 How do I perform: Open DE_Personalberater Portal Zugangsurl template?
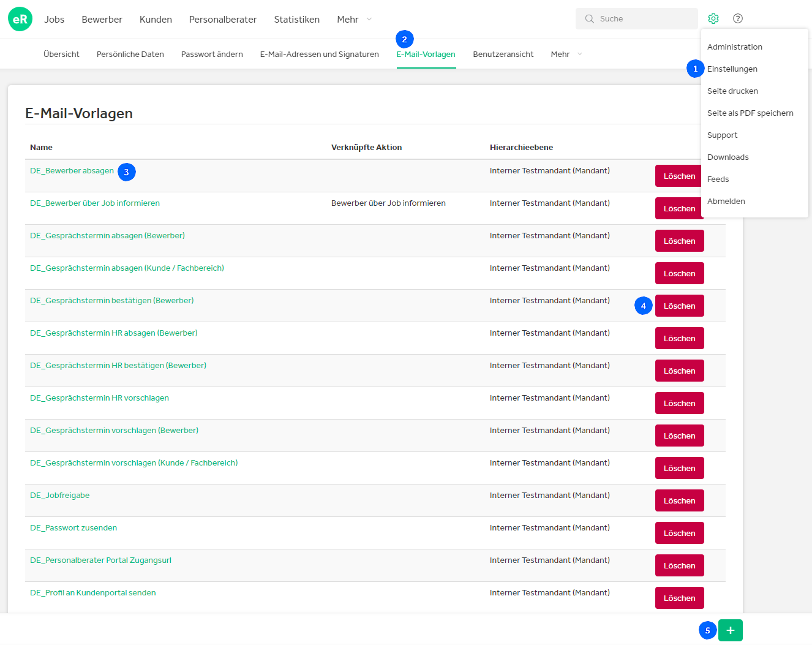(100, 560)
